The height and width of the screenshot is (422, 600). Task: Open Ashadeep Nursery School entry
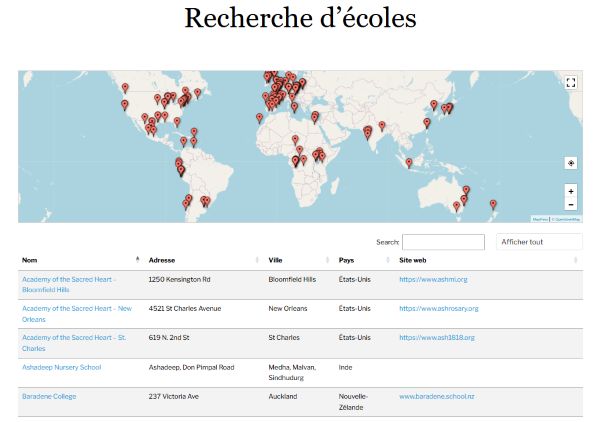click(61, 367)
